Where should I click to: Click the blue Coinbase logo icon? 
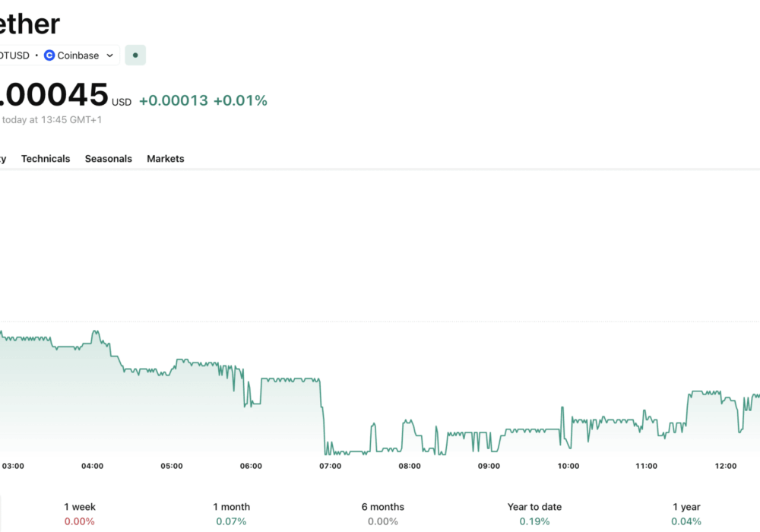click(x=49, y=55)
